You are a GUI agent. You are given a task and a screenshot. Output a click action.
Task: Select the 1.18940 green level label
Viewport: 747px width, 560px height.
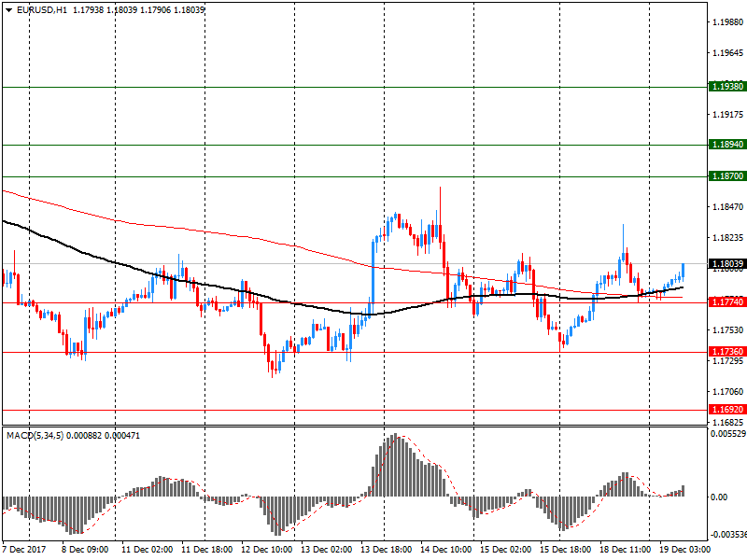pyautogui.click(x=727, y=145)
